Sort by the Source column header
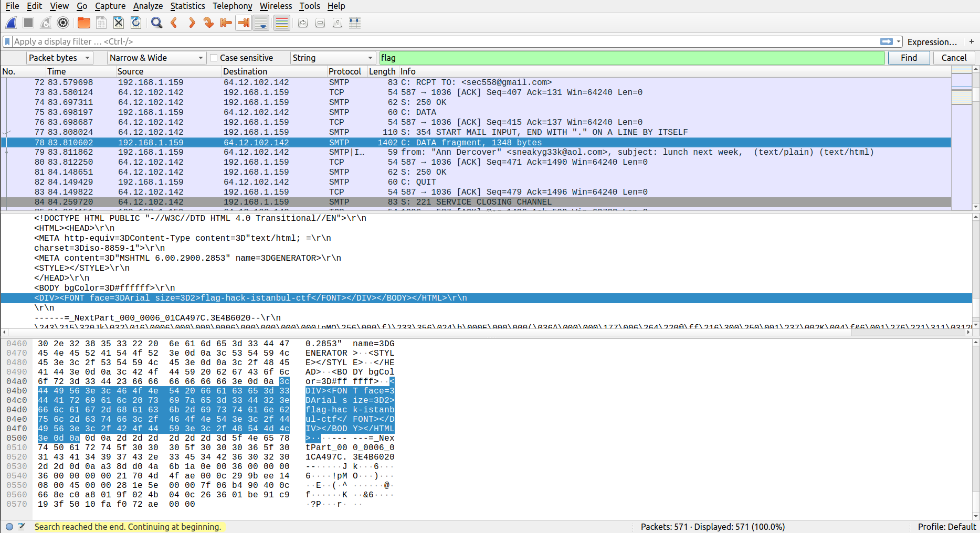This screenshot has height=533, width=980. click(x=168, y=71)
